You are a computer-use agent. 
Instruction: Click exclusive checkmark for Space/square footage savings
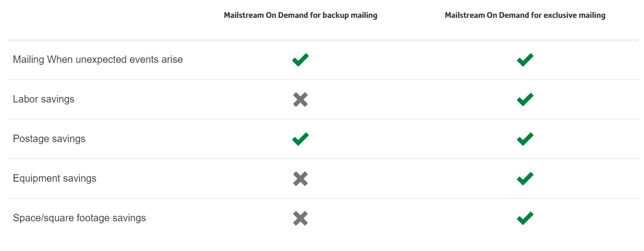[x=525, y=218]
